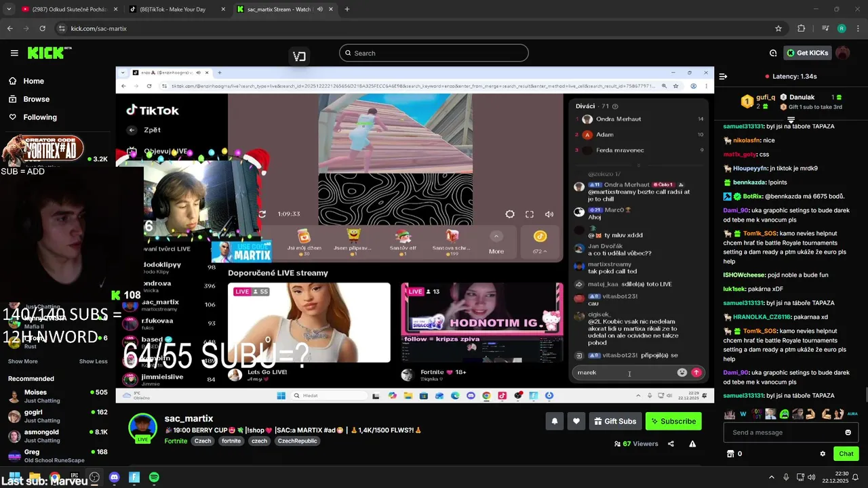Viewport: 868px width, 488px height.
Task: Bookmark this page with the star
Action: [x=778, y=28]
